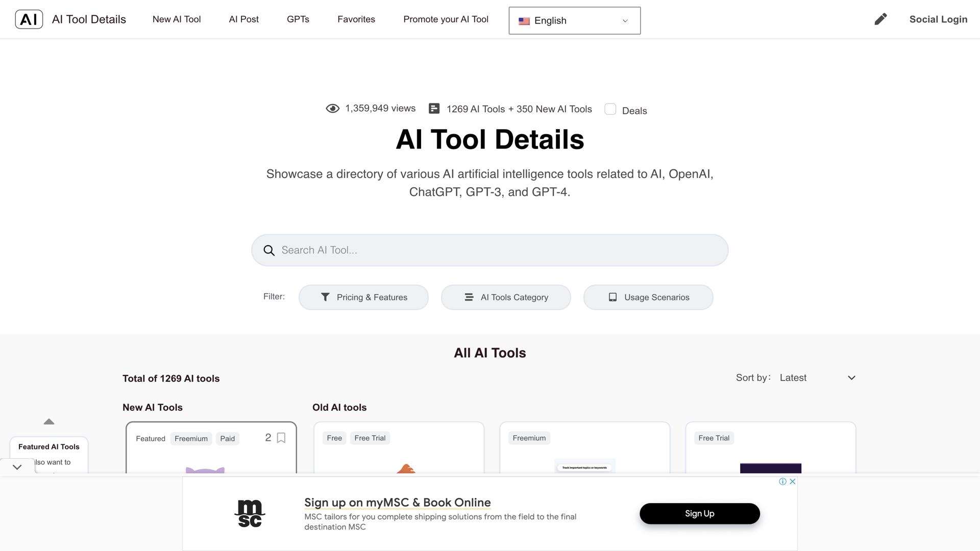The height and width of the screenshot is (551, 980).
Task: Collapse the Featured AI Tools panel with its chevron
Action: (x=17, y=466)
